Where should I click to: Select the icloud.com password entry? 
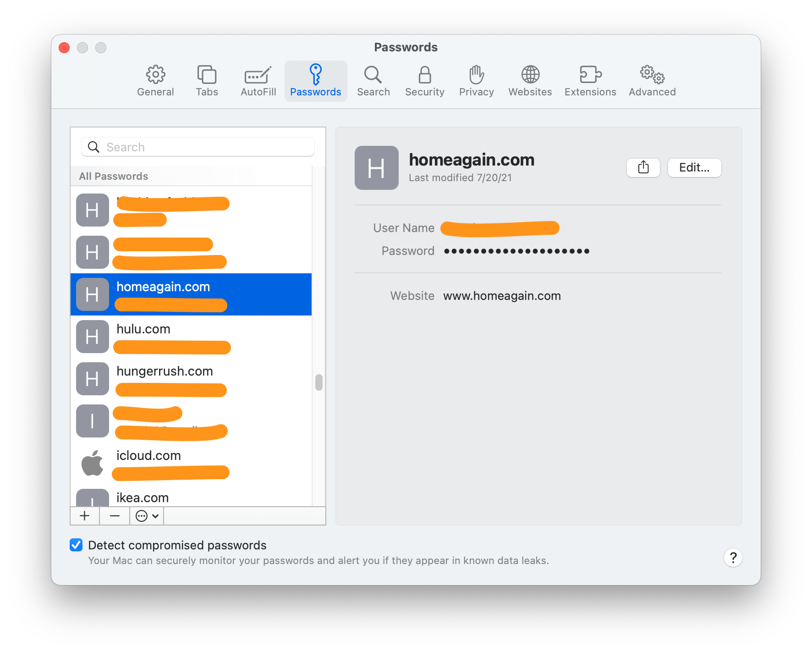pyautogui.click(x=191, y=463)
